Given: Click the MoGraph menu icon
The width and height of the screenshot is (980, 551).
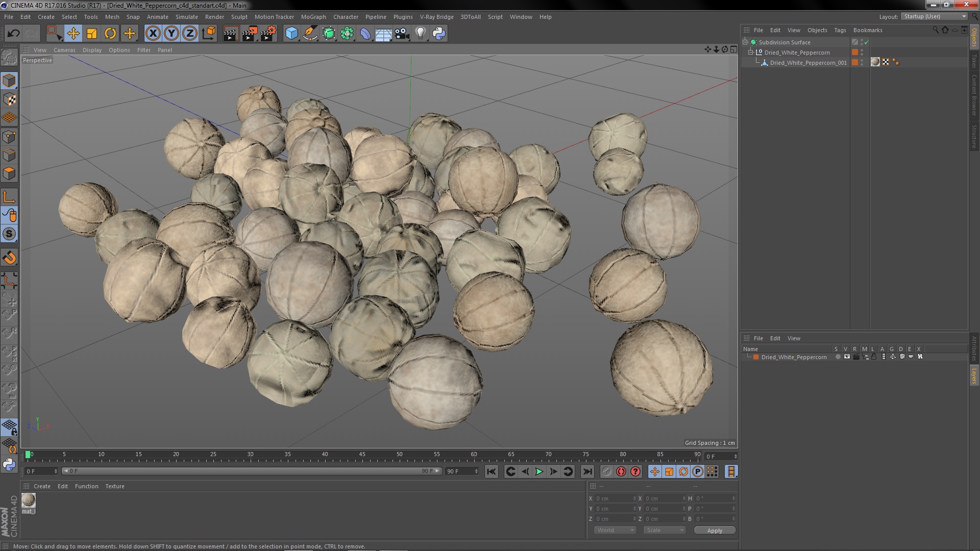Looking at the screenshot, I should point(313,17).
